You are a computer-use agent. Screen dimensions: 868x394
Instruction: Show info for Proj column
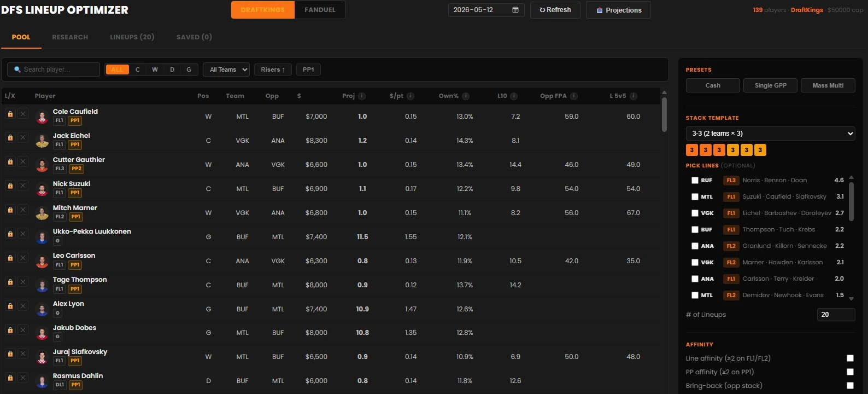(362, 96)
